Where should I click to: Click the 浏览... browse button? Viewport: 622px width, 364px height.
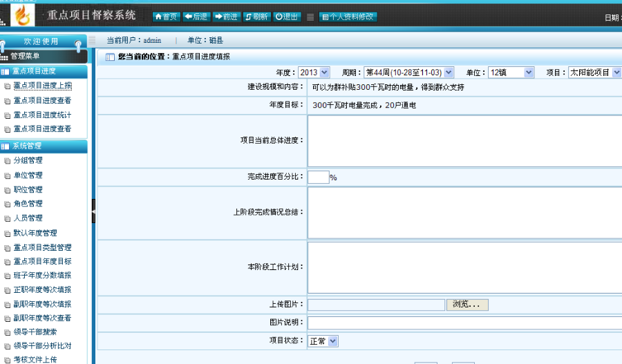point(467,305)
